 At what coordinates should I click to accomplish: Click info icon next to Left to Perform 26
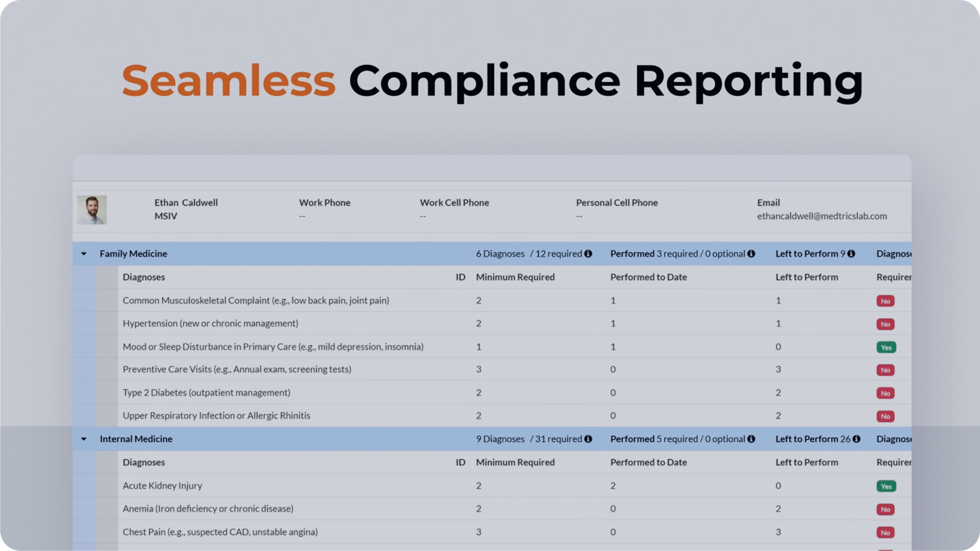pyautogui.click(x=857, y=439)
